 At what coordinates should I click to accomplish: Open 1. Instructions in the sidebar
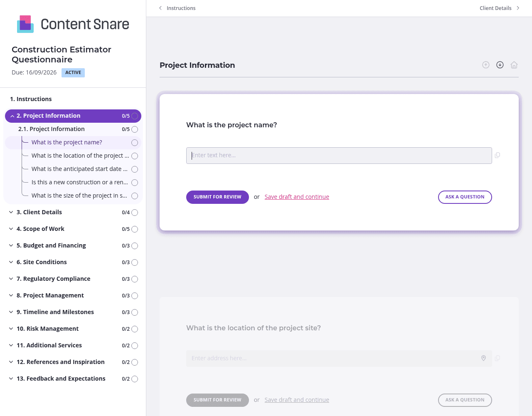[31, 99]
